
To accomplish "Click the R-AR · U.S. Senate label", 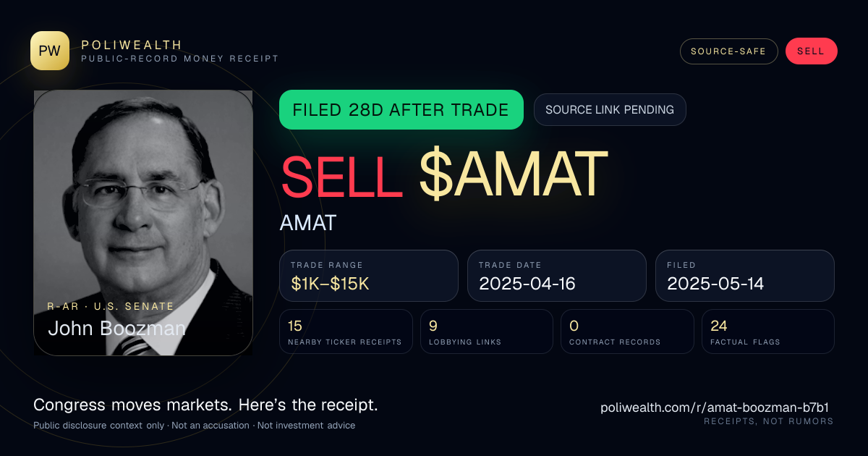I will click(111, 306).
